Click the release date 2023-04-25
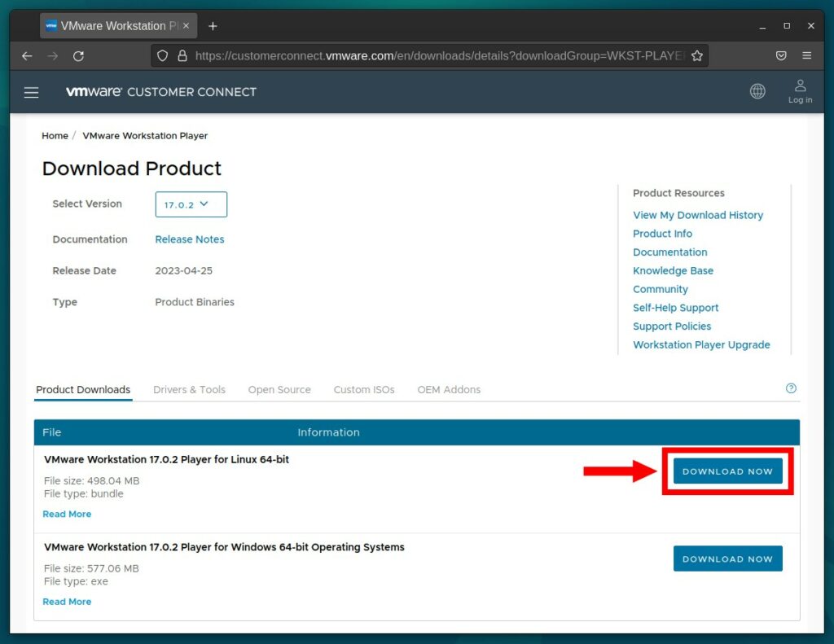This screenshot has height=644, width=834. (x=183, y=270)
